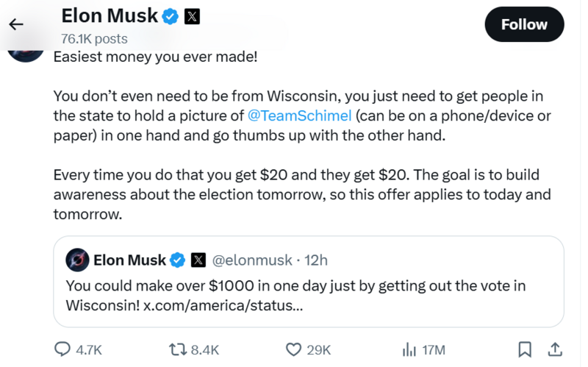Bookmark this post
This screenshot has width=588, height=367.
pyautogui.click(x=525, y=349)
